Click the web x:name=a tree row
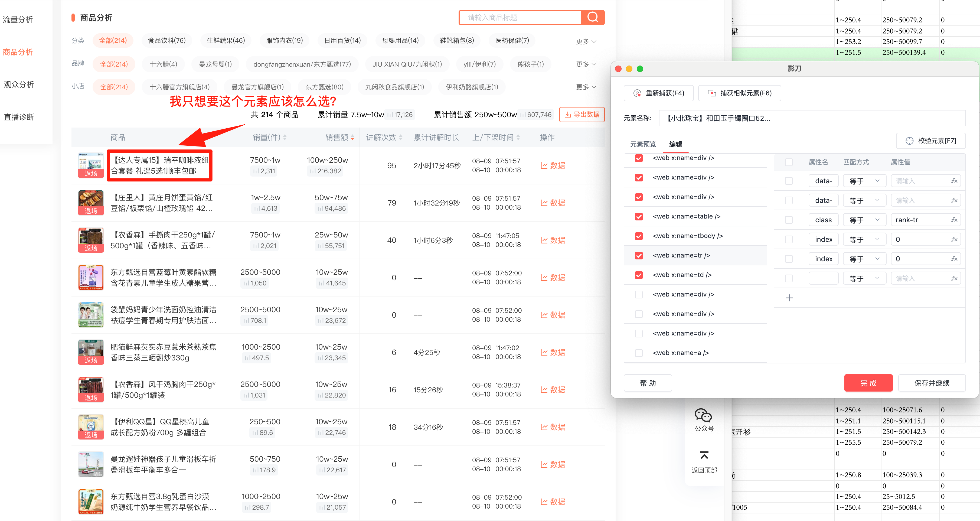The width and height of the screenshot is (980, 521). 695,353
